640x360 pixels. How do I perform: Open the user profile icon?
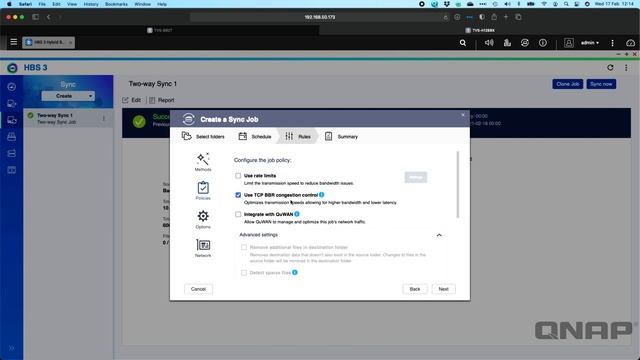pos(569,42)
